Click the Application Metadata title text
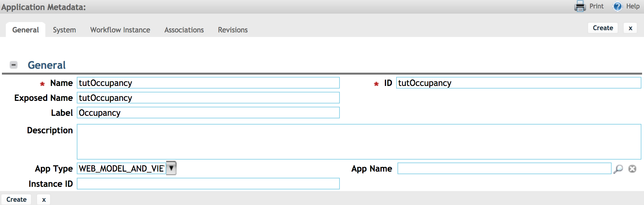This screenshot has width=644, height=205. 43,7
